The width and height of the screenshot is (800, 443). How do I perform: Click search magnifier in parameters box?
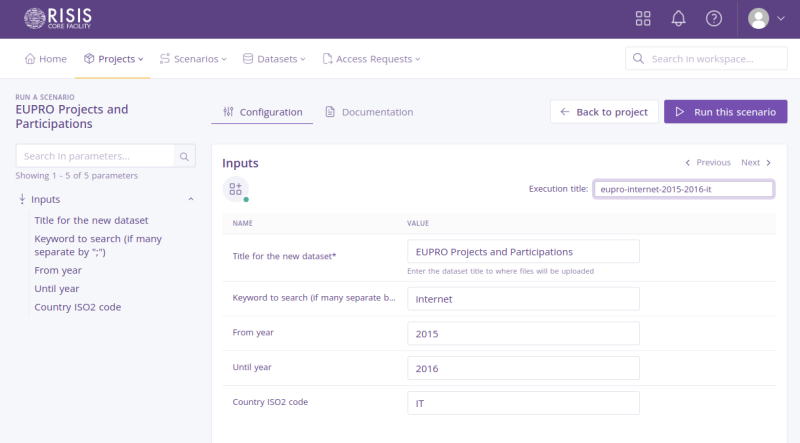[x=184, y=156]
